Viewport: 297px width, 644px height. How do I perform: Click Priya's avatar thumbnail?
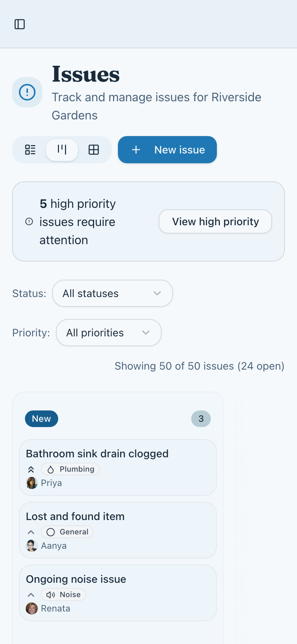tap(32, 483)
